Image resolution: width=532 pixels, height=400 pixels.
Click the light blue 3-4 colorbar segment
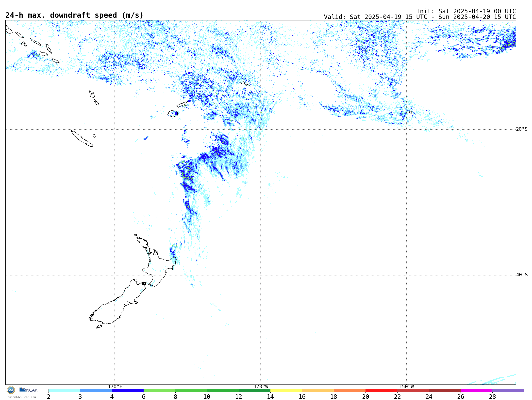96,391
